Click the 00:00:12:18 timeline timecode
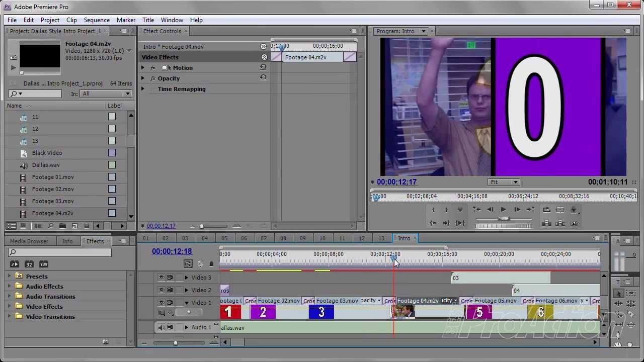The image size is (644, 362). 172,251
